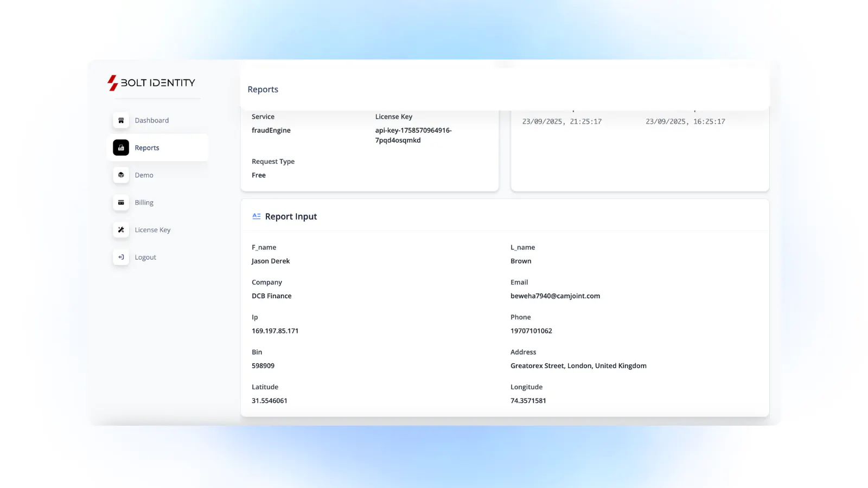Click the Ip field label
868x488 pixels.
click(255, 317)
